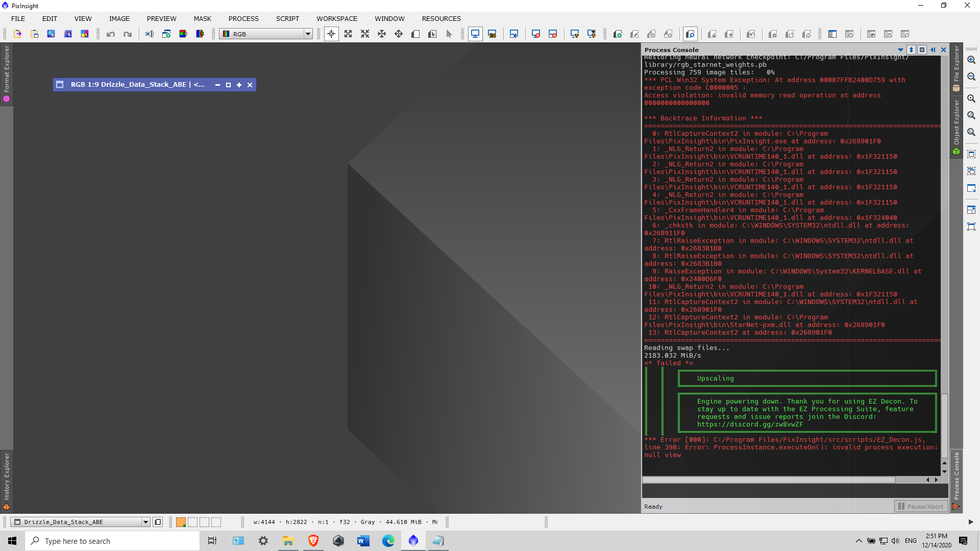This screenshot has height=551, width=980.
Task: Click the screen transfer function monitor icon
Action: [x=475, y=34]
